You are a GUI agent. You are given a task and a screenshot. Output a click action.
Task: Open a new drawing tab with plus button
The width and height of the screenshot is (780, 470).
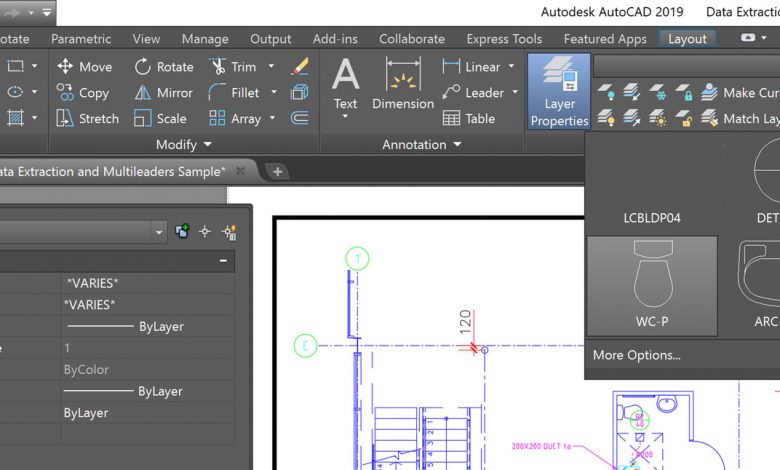[x=278, y=171]
